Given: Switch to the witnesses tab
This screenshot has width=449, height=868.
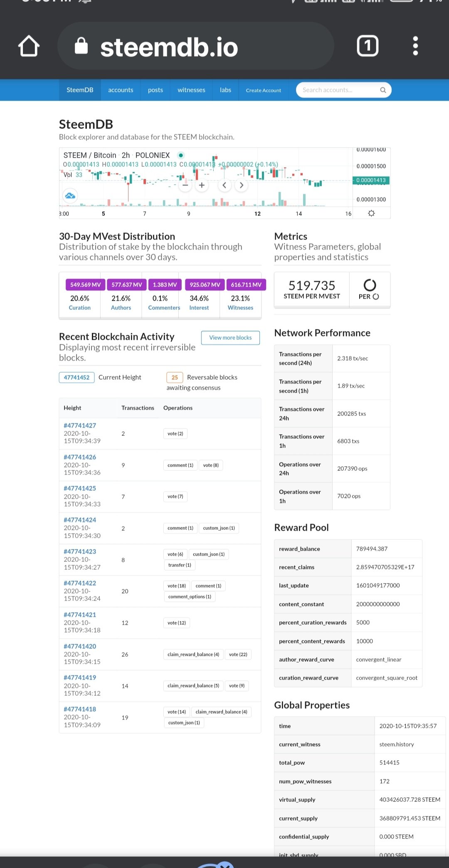Looking at the screenshot, I should coord(191,90).
